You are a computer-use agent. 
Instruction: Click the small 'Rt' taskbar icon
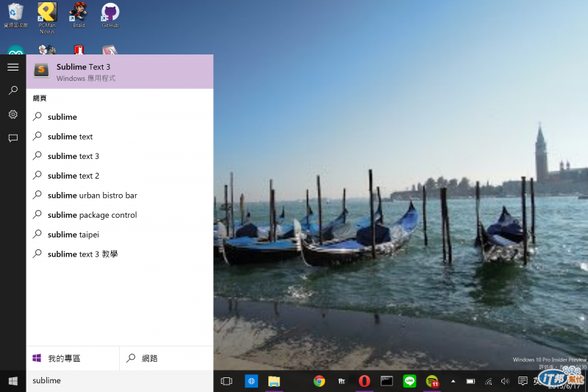click(x=342, y=381)
